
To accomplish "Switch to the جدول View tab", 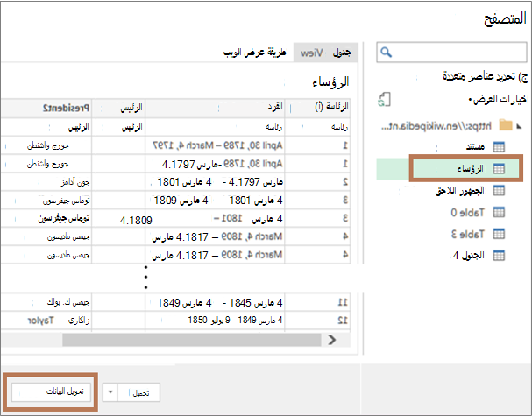I will point(325,53).
